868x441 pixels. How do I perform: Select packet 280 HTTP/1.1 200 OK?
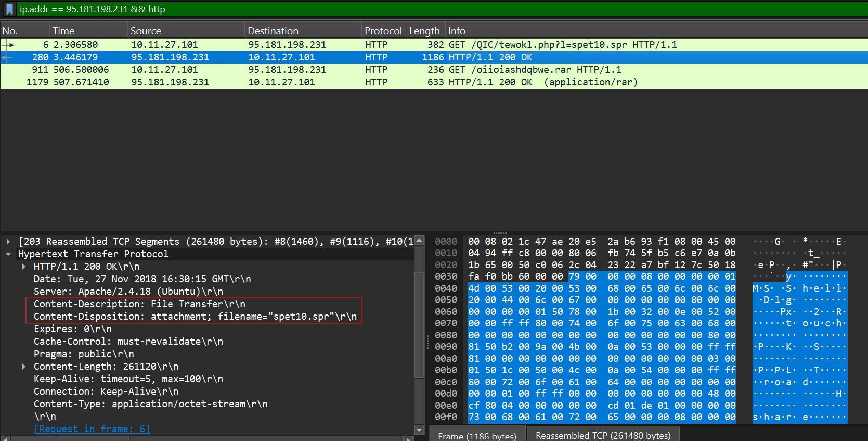[434, 57]
